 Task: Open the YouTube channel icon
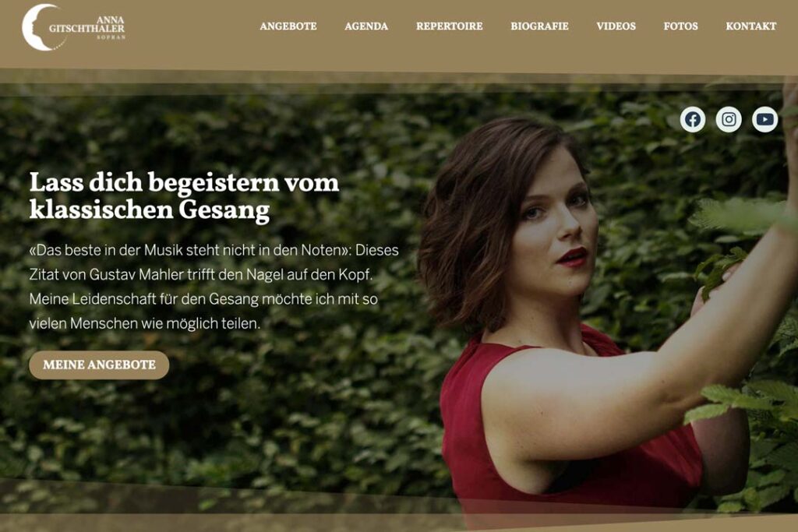(765, 119)
